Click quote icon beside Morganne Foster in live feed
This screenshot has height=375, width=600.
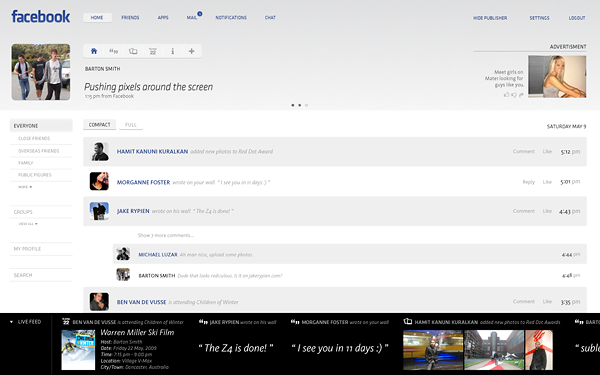[295, 322]
